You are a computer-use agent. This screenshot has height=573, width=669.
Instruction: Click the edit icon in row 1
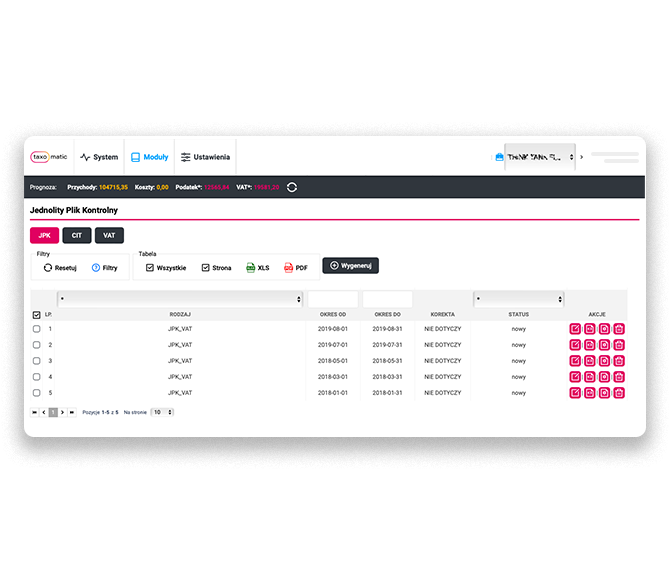[x=575, y=329]
